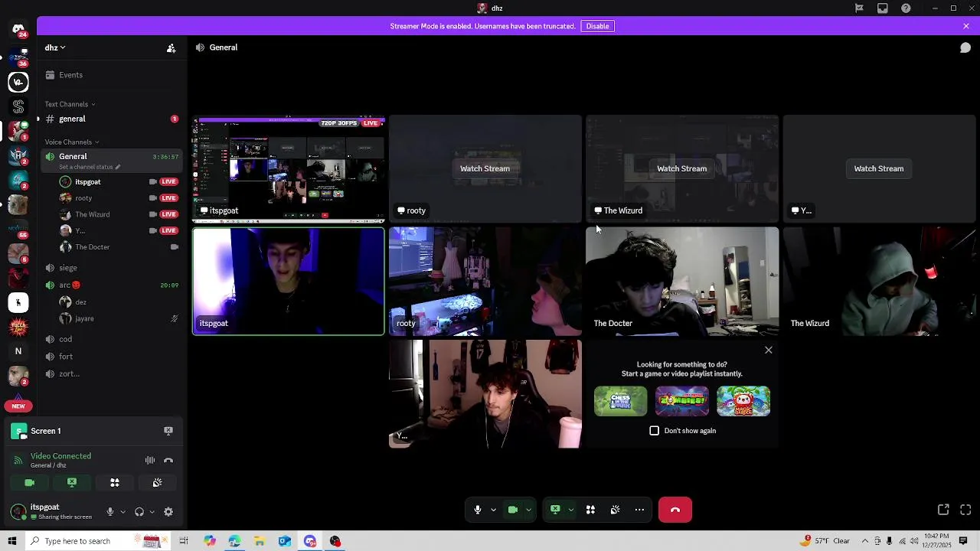Watch The Wizurd's stream
The image size is (980, 551).
(681, 168)
